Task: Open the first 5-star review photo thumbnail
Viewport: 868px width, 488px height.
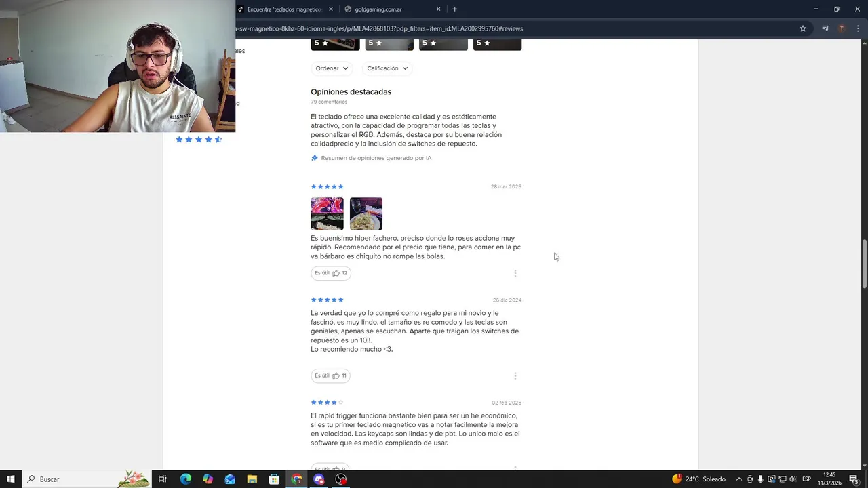Action: 335,45
